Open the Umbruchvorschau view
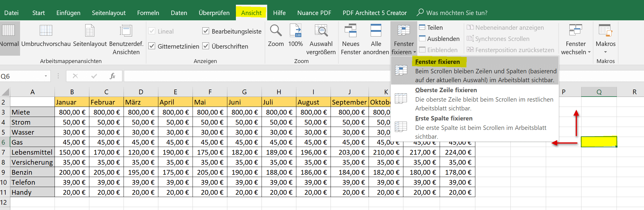Screen dimensions: 644x210 click(x=46, y=36)
